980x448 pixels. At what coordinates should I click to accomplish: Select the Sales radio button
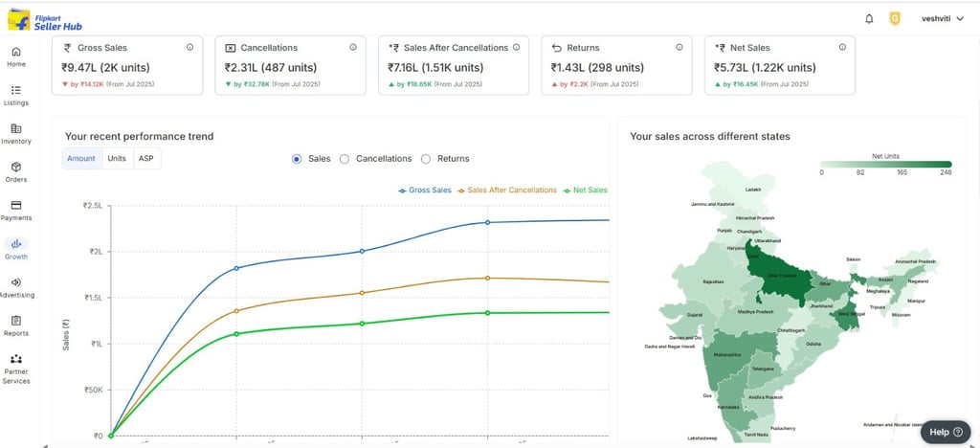297,159
